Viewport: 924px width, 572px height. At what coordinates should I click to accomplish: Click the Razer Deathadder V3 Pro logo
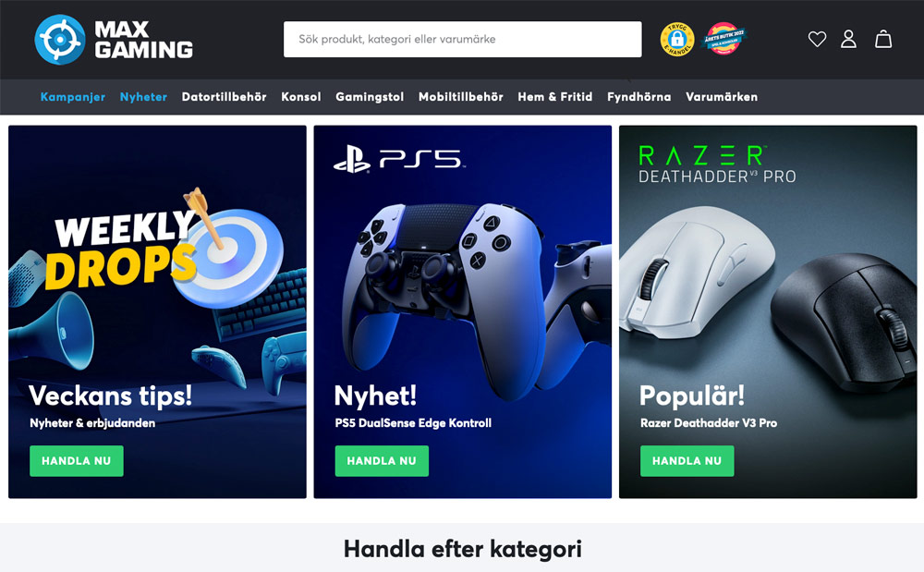(717, 165)
